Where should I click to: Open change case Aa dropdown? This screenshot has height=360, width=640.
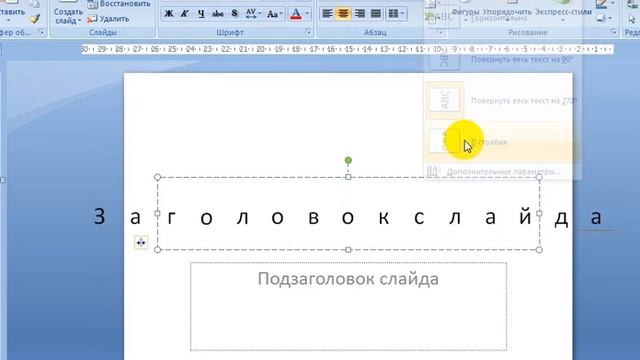(274, 14)
